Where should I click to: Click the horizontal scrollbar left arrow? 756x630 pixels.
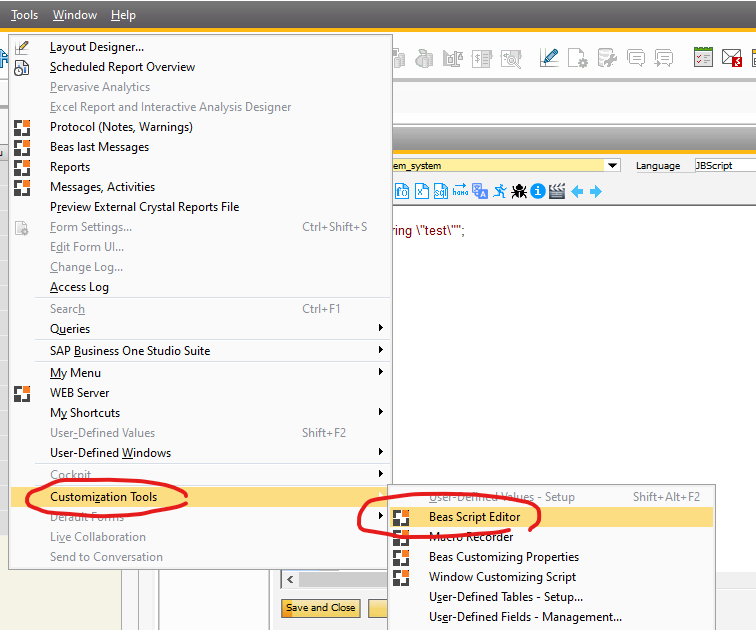point(291,580)
